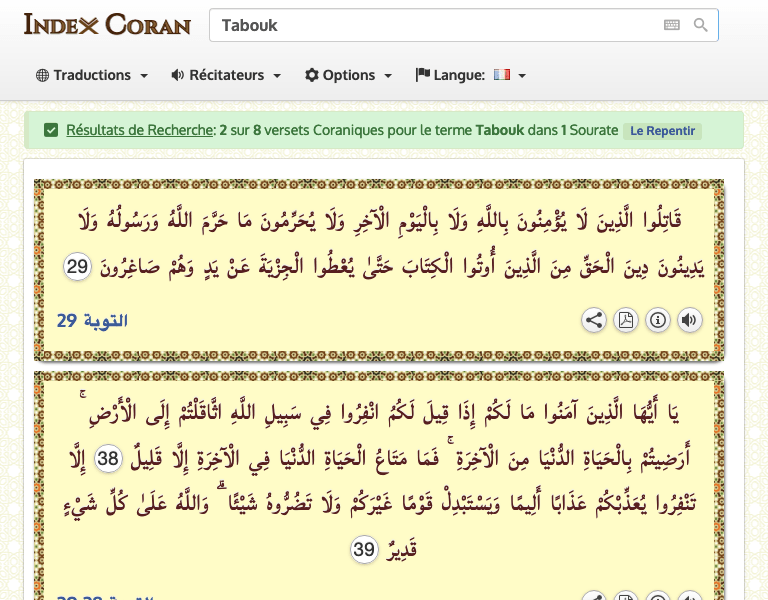Play audio recitation of verse 29

pos(690,320)
